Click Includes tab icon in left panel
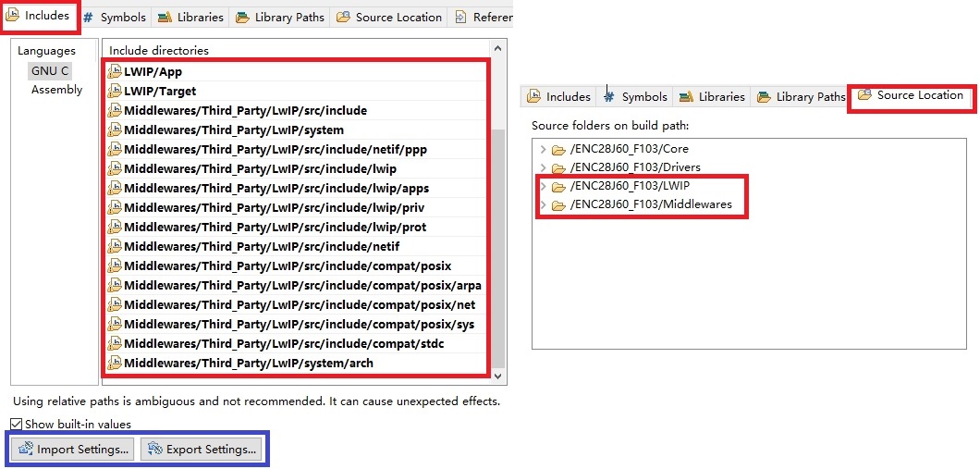980x469 pixels. (x=13, y=17)
